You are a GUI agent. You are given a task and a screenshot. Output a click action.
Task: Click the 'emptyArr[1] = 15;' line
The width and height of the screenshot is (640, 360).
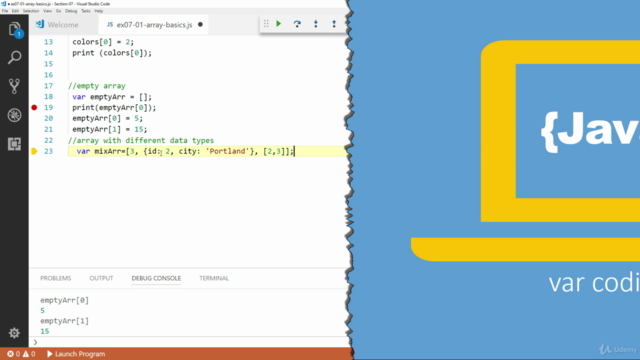[x=109, y=129]
